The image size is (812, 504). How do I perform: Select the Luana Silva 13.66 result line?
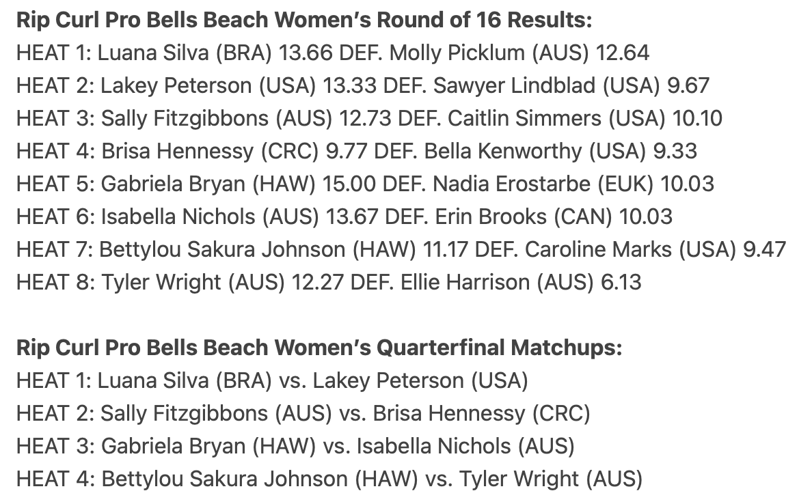(332, 53)
